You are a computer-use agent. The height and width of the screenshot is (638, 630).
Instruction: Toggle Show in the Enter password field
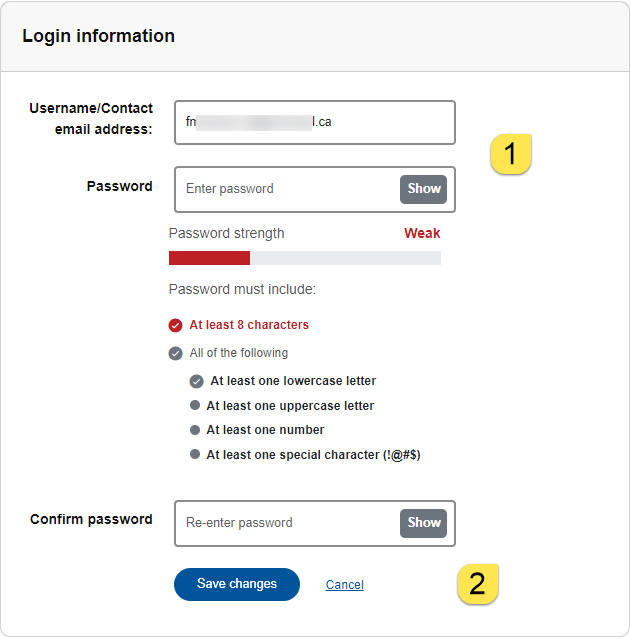[x=424, y=189]
